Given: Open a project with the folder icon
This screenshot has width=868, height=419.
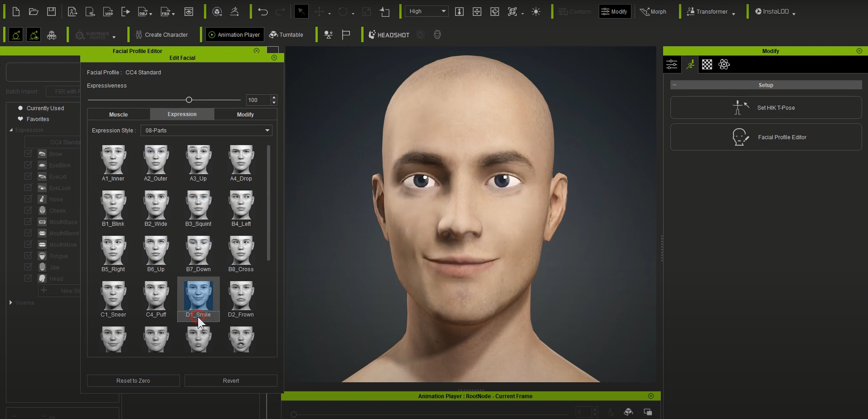Looking at the screenshot, I should (34, 12).
